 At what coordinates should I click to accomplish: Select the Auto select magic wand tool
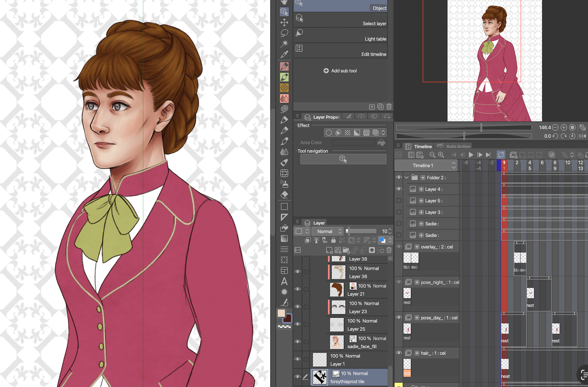(x=284, y=43)
